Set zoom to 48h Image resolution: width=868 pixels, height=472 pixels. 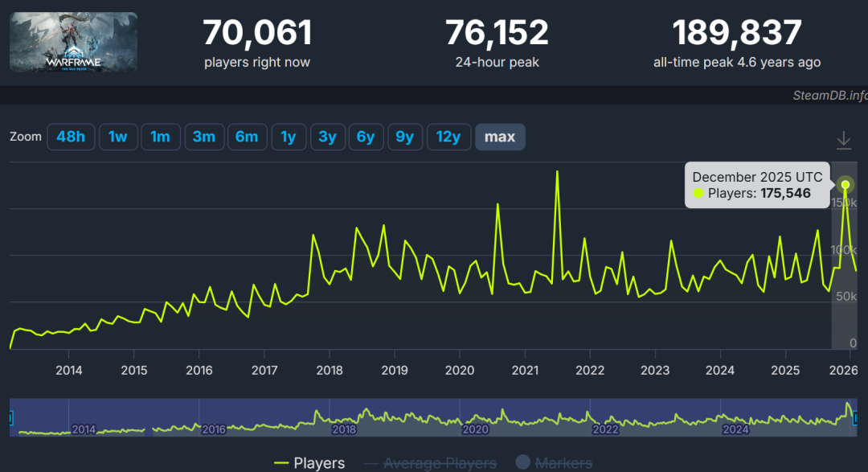click(x=71, y=137)
